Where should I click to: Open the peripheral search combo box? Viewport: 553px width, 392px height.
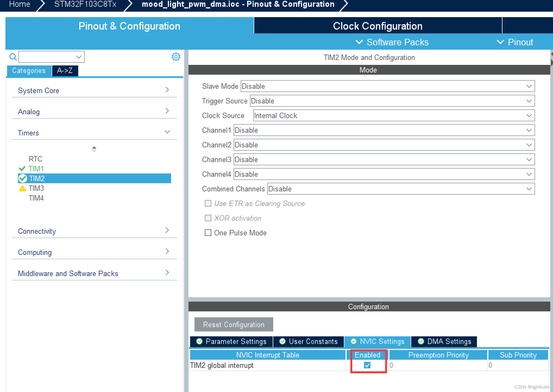[x=51, y=57]
